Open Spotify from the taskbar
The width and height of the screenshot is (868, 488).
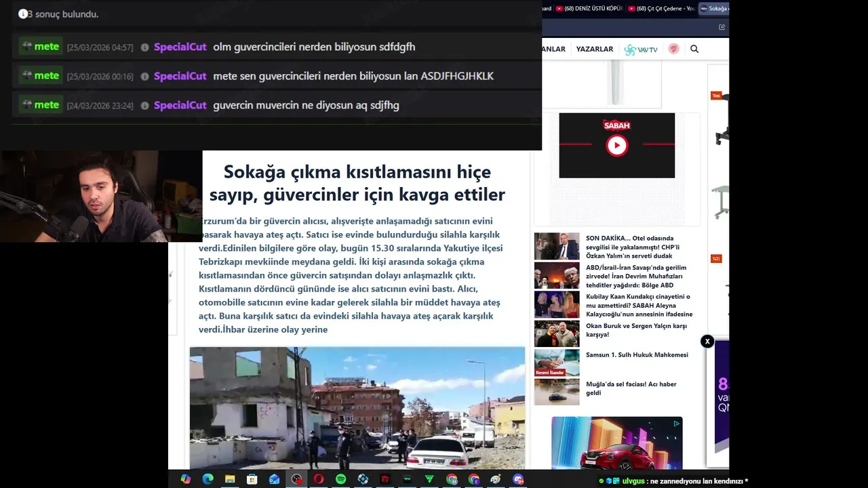pos(340,479)
